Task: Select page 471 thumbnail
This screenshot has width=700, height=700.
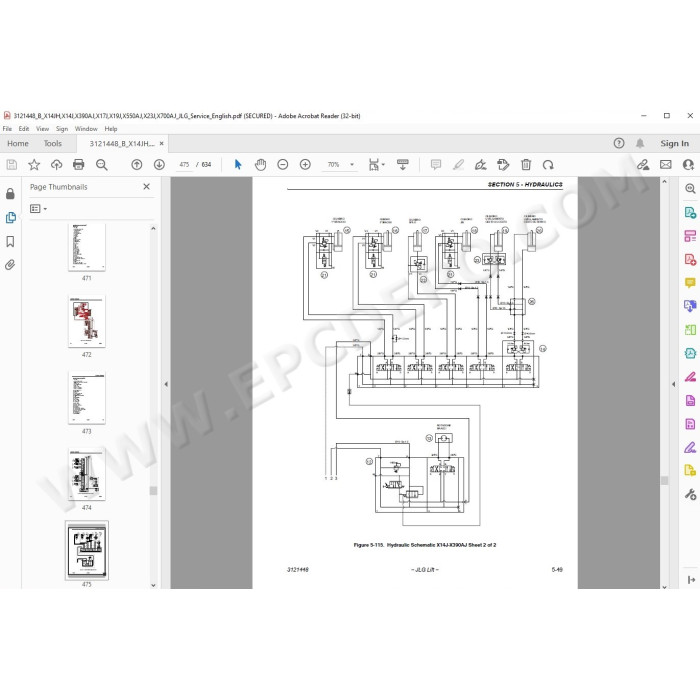Action: (x=87, y=247)
